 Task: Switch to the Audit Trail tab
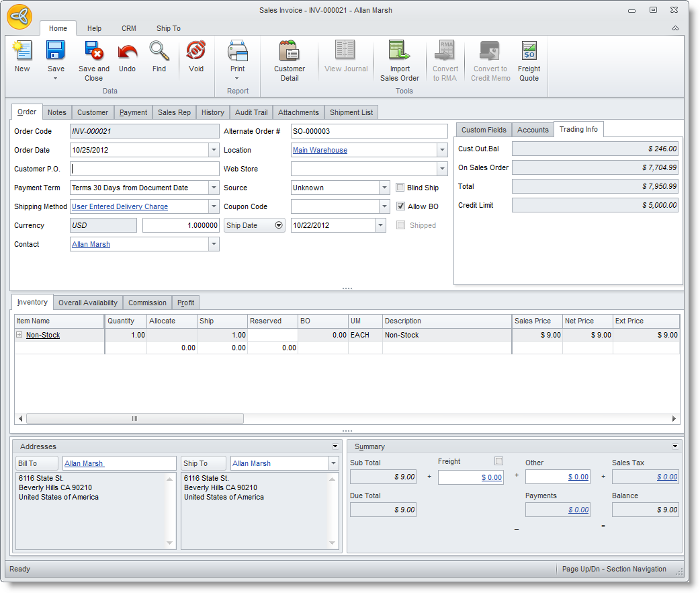point(251,112)
